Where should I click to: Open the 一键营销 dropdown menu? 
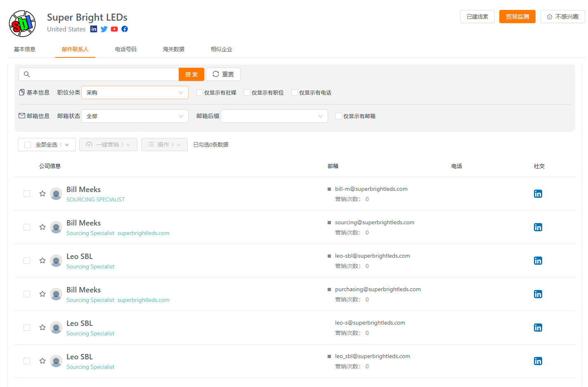coord(108,145)
